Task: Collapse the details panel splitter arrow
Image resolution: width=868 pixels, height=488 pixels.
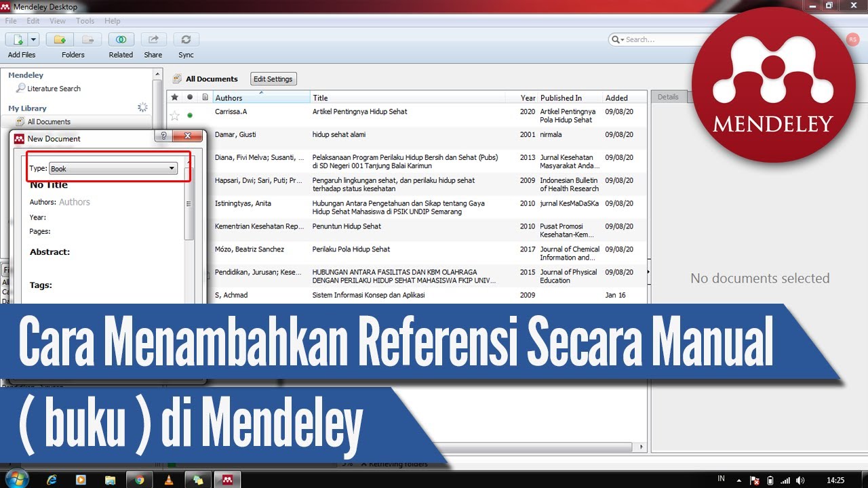Action: click(649, 272)
